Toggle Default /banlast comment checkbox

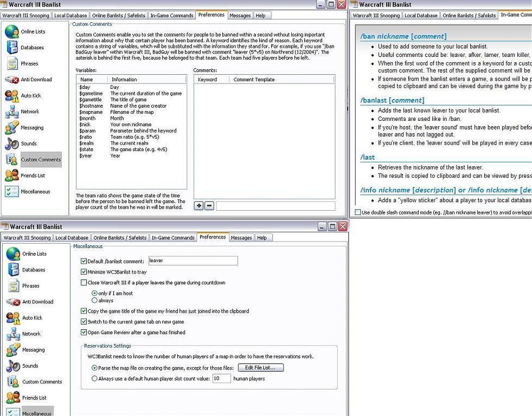click(84, 261)
